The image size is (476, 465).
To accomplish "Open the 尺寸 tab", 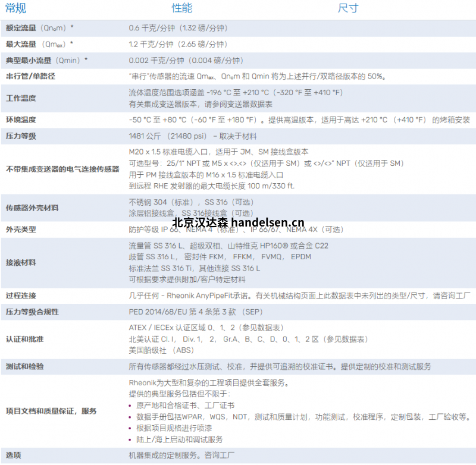I will [x=348, y=8].
